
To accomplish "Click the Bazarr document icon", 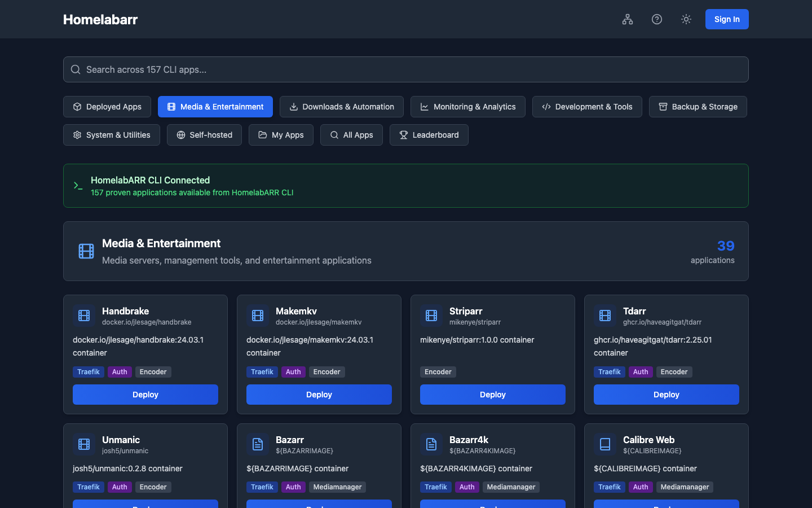I will coord(258,444).
